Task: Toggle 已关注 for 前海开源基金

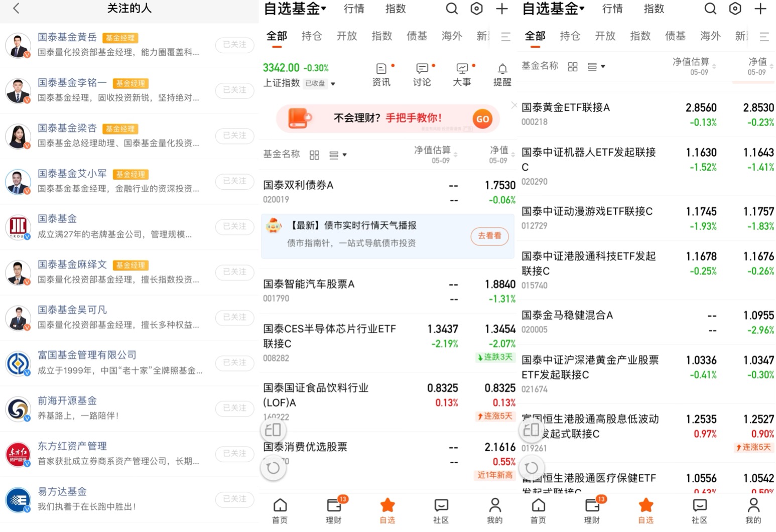Action: [x=234, y=408]
